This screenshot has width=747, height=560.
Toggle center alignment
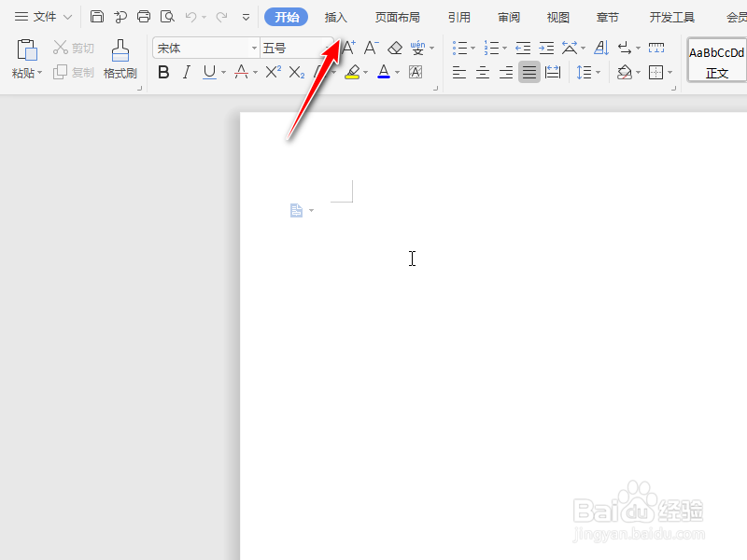(483, 73)
